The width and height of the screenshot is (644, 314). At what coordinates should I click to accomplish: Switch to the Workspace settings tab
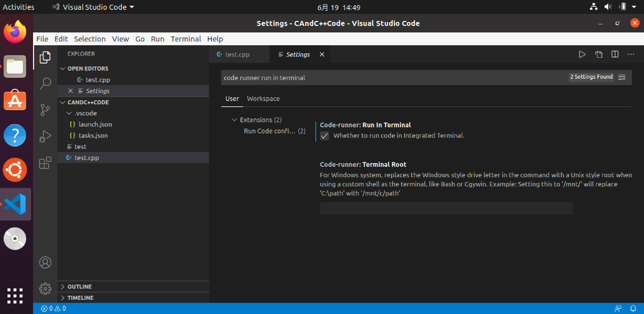pos(263,99)
